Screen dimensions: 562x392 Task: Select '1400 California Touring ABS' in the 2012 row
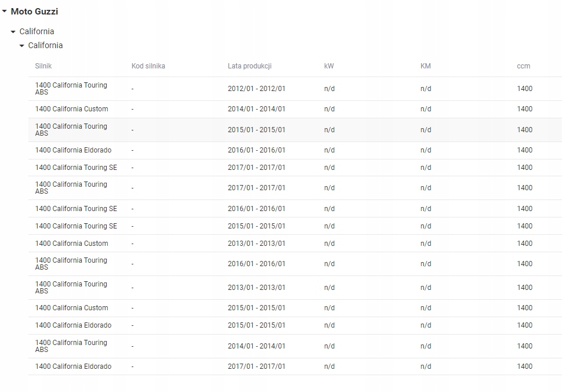pyautogui.click(x=71, y=89)
